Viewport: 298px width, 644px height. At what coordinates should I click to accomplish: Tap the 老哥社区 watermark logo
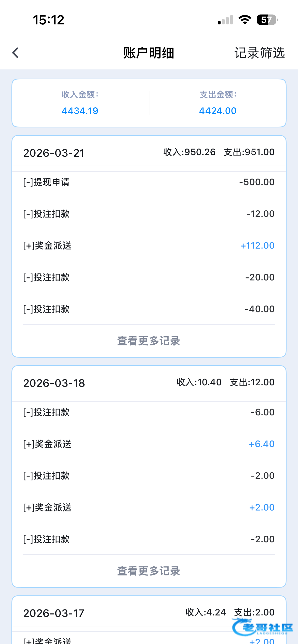click(262, 627)
